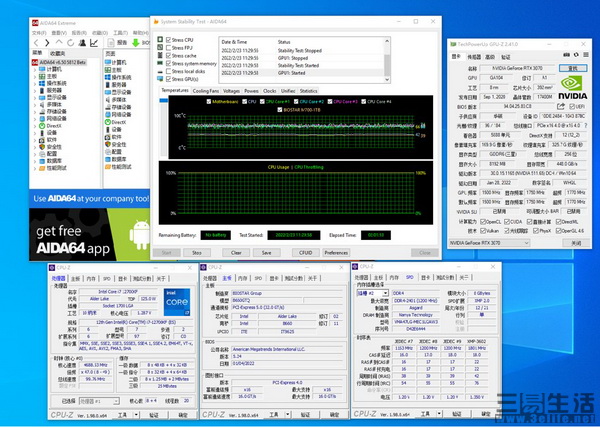The image size is (600, 428).
Task: Click the AIDA64 back navigation arrow
Action: (x=36, y=43)
